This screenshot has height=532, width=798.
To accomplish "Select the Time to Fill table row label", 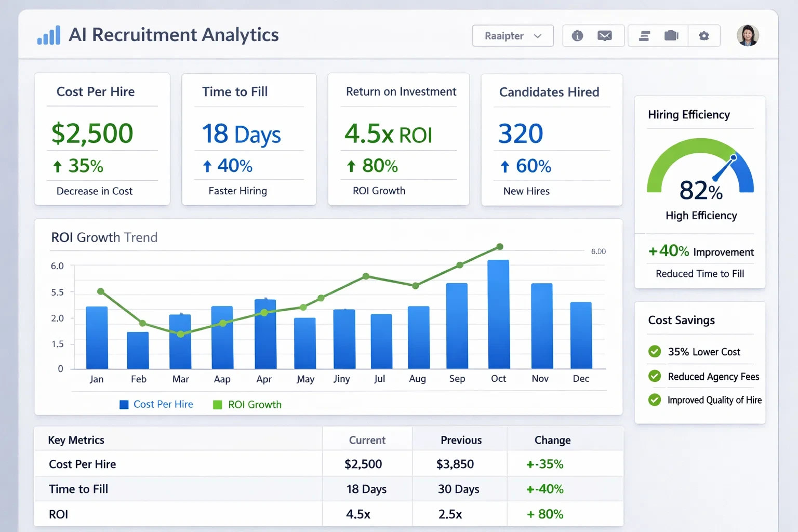I will point(78,489).
